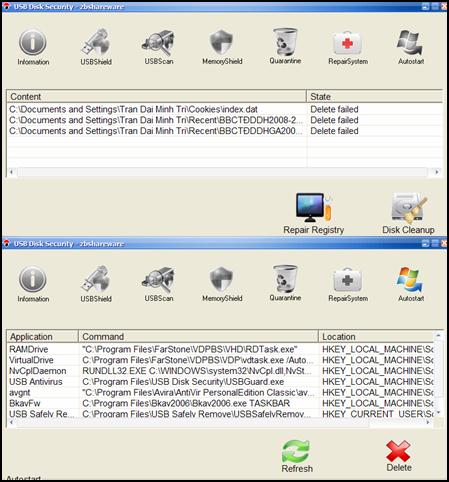Open USBScan in the upper window

point(159,47)
